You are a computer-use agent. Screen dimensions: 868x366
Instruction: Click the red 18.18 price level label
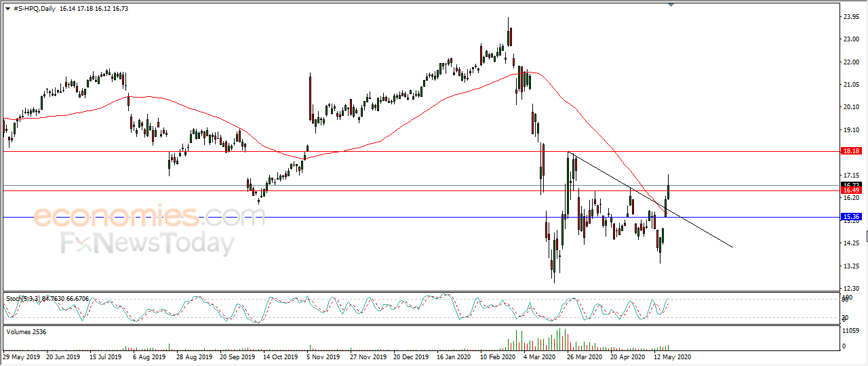[851, 151]
